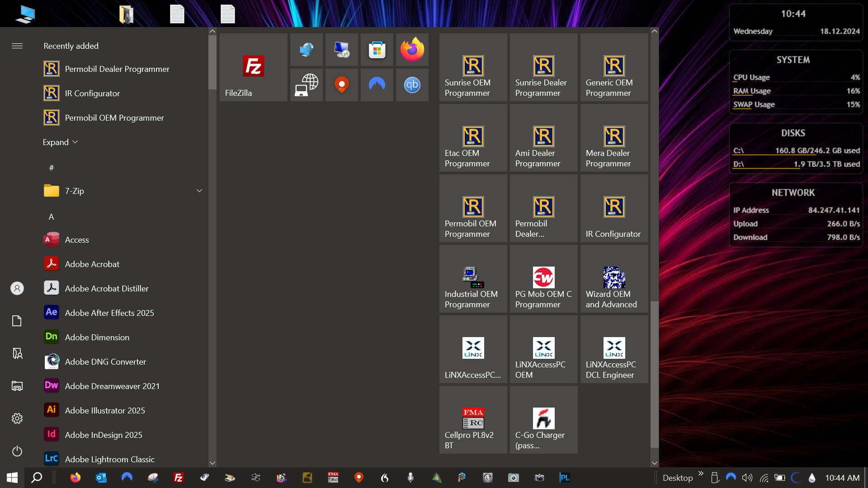Open the FileZilla tile
This screenshot has height=488, width=868.
[x=253, y=67]
